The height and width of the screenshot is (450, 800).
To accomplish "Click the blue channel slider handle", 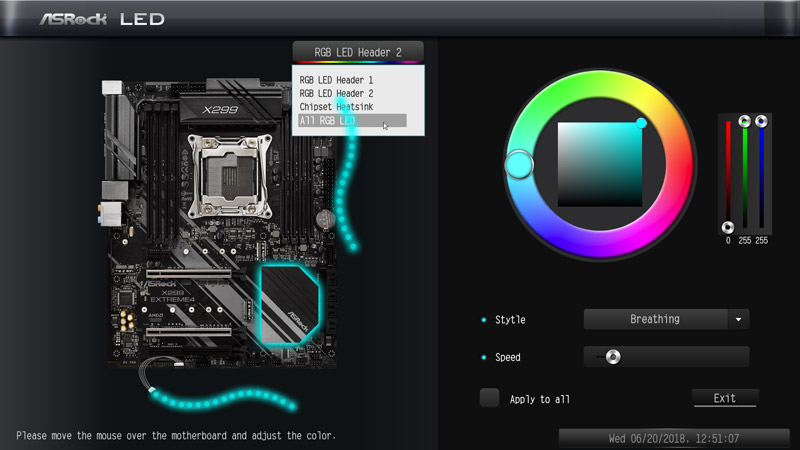I will [761, 121].
